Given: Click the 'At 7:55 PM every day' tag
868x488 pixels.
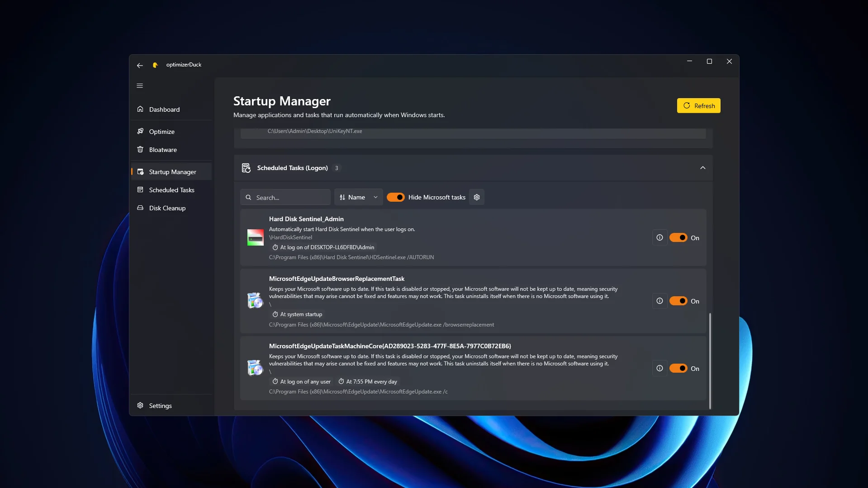Looking at the screenshot, I should (x=368, y=382).
